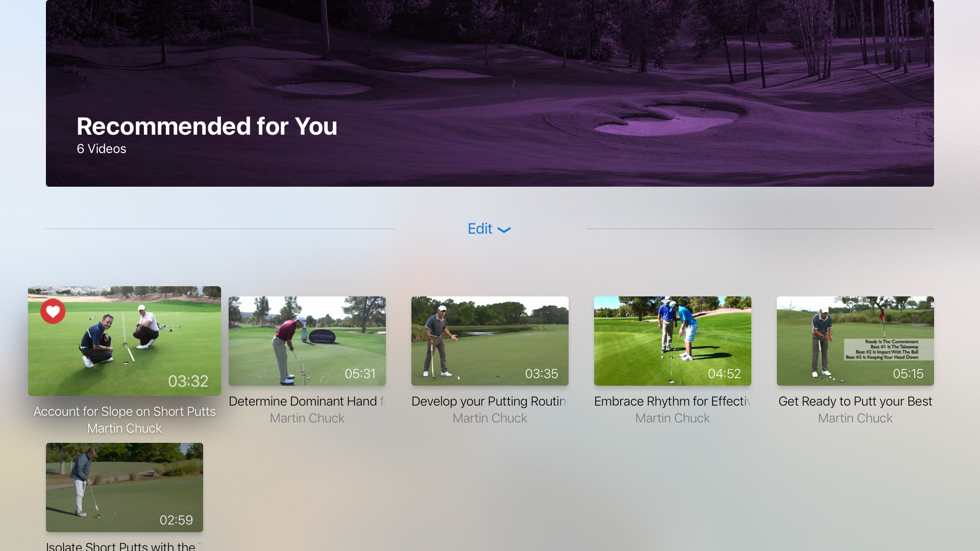The height and width of the screenshot is (551, 980).
Task: Click the 05:31 duration badge
Action: pos(360,373)
